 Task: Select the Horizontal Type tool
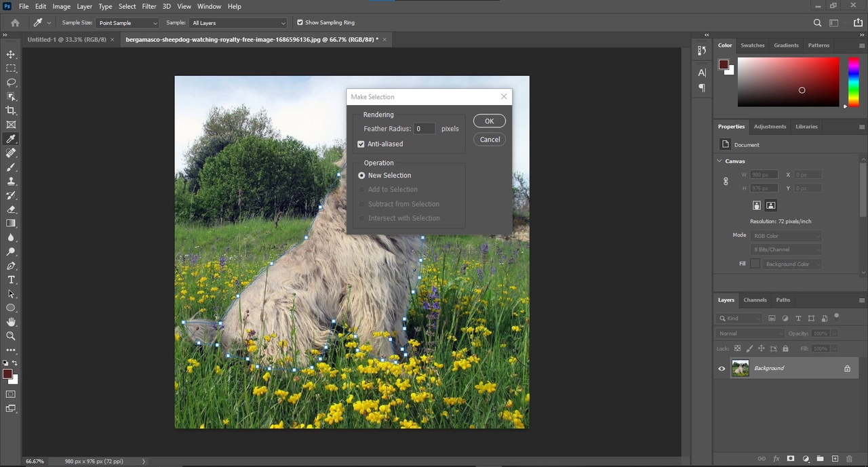(11, 280)
